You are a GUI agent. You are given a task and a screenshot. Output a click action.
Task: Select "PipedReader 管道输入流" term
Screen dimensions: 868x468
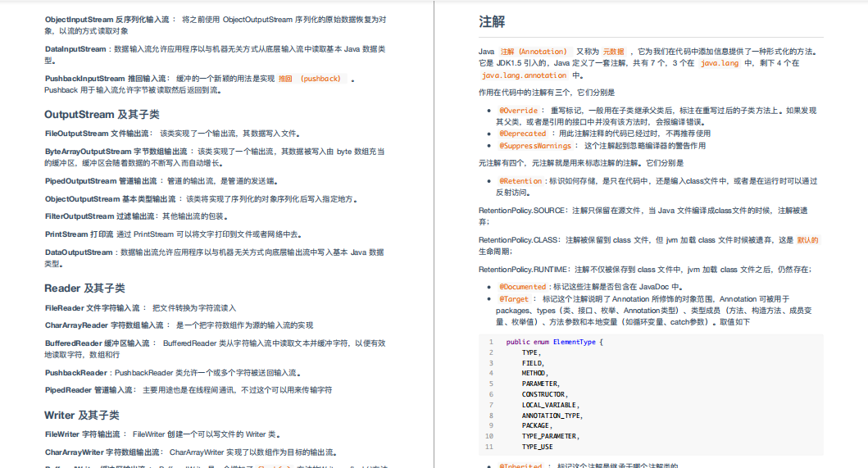[x=89, y=390]
